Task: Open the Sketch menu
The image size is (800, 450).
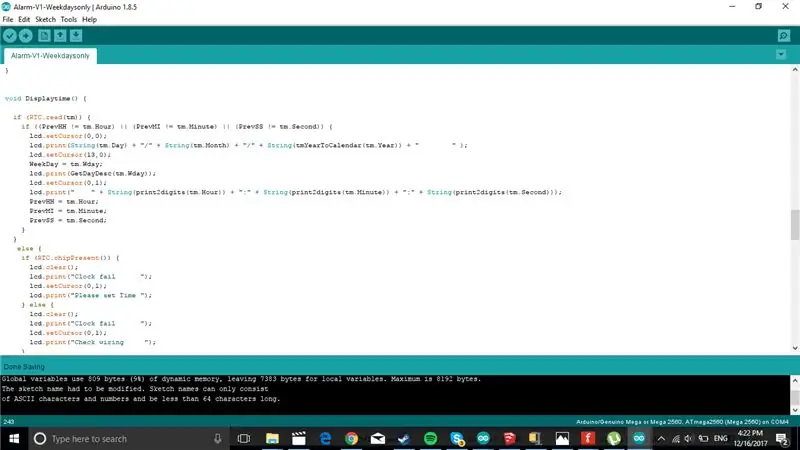Action: point(45,19)
